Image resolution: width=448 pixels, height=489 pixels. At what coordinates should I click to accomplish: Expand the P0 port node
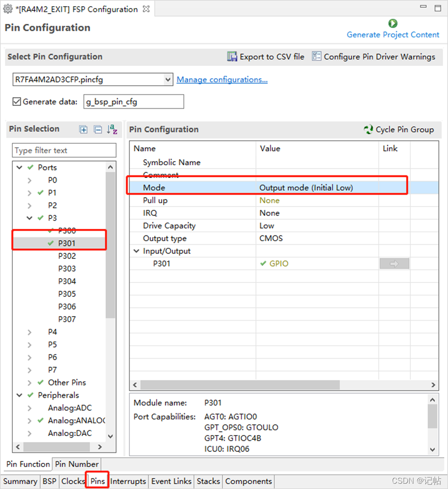click(29, 180)
